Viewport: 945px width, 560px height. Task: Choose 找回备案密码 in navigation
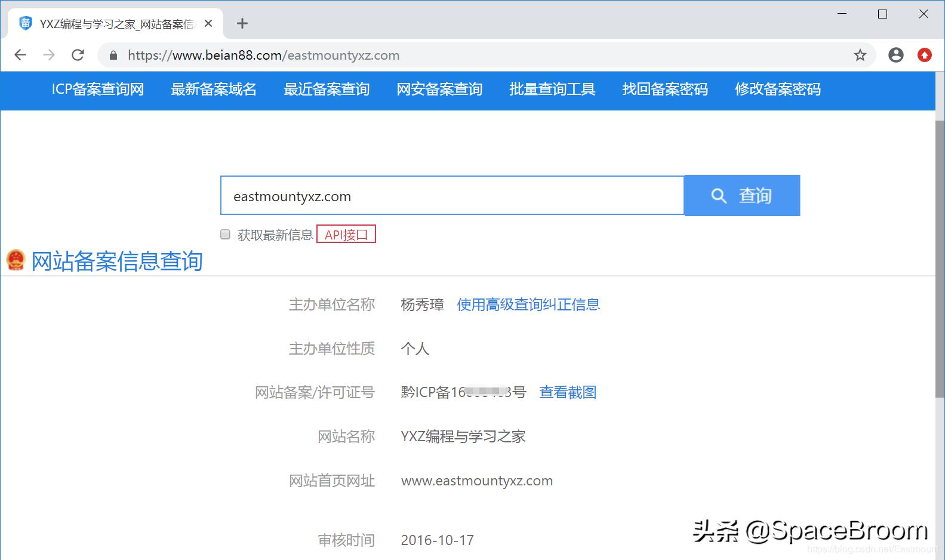click(x=665, y=90)
